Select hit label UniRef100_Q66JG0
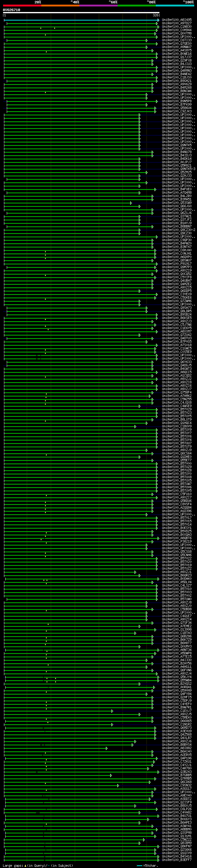Viewport: 197px width, 868px height. (177, 206)
